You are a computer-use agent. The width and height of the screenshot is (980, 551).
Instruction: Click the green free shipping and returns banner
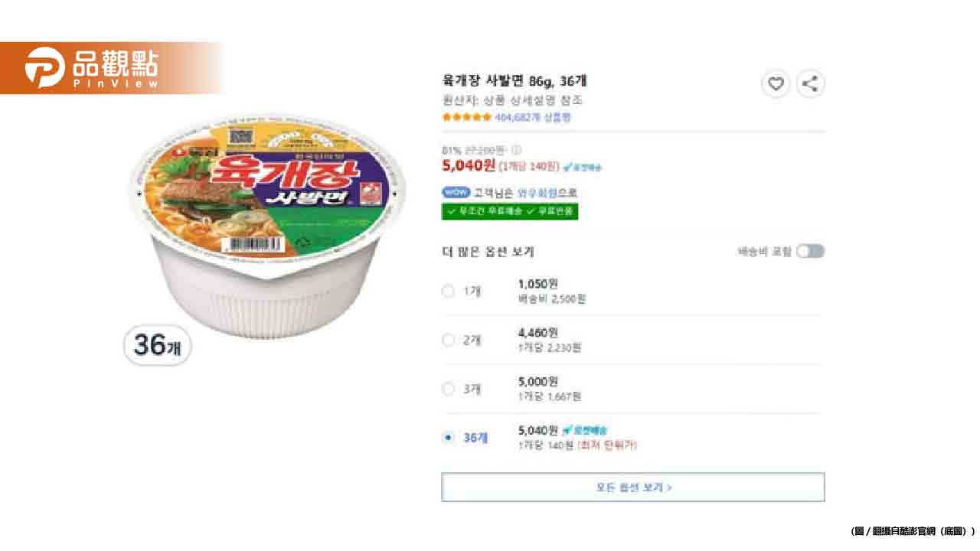pos(509,211)
